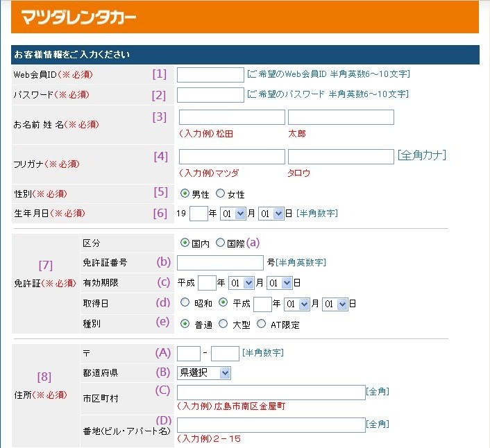Click the 広島市南区金屋町 example text
This screenshot has height=448, width=490.
[250, 406]
